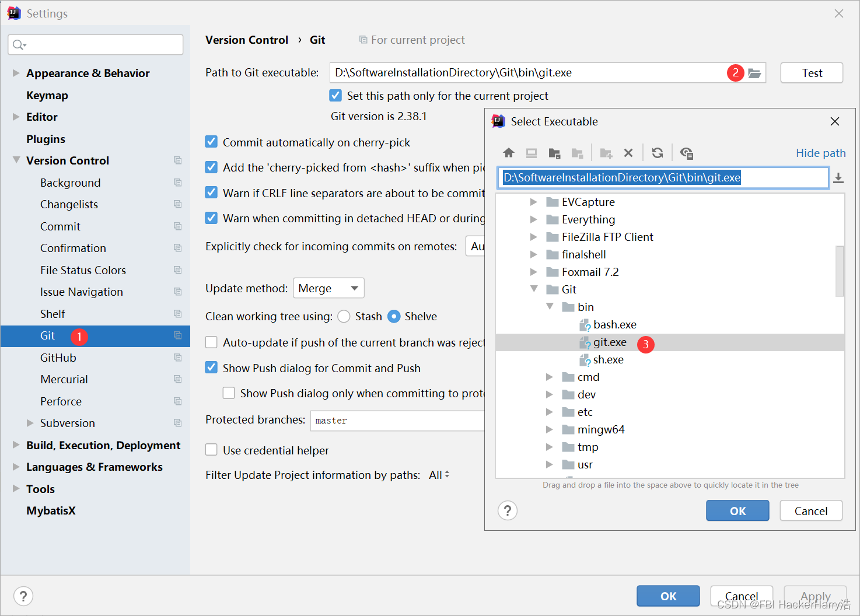Expand the Subversion settings node
Screen dimensions: 860x616
click(x=30, y=423)
